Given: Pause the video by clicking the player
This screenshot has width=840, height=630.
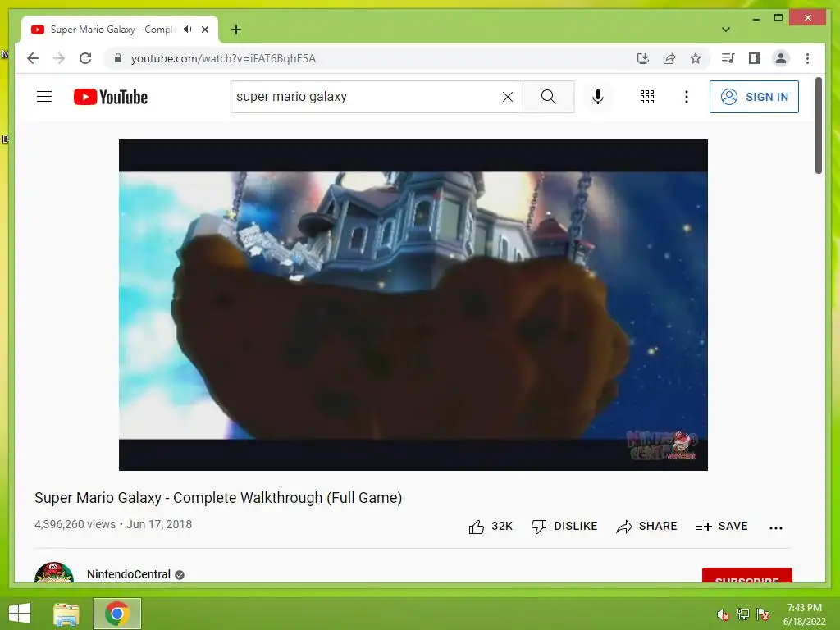Looking at the screenshot, I should [x=413, y=305].
